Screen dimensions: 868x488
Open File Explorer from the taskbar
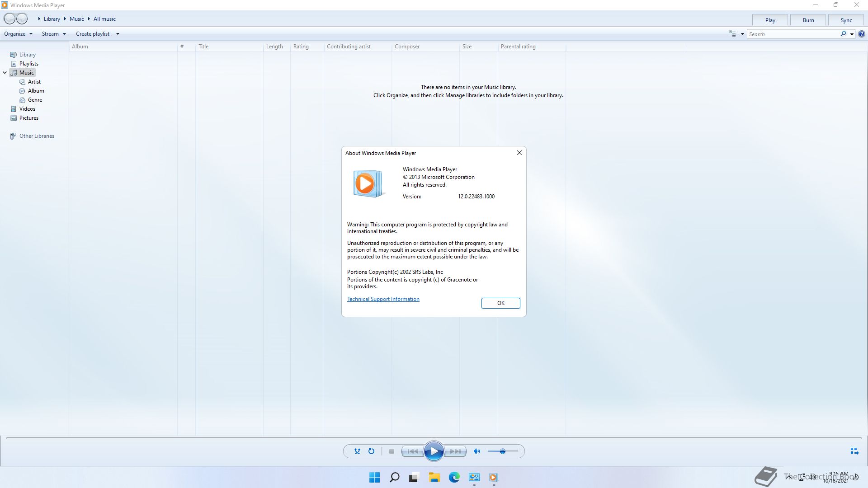(434, 478)
